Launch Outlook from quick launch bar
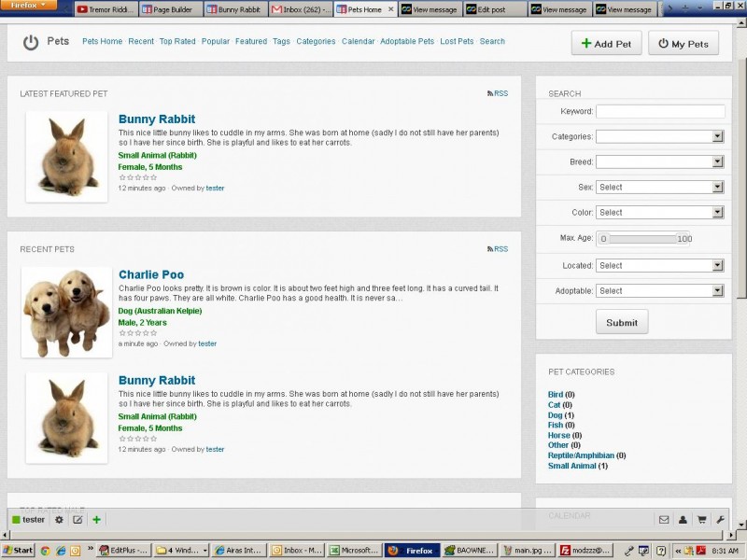 click(x=76, y=551)
